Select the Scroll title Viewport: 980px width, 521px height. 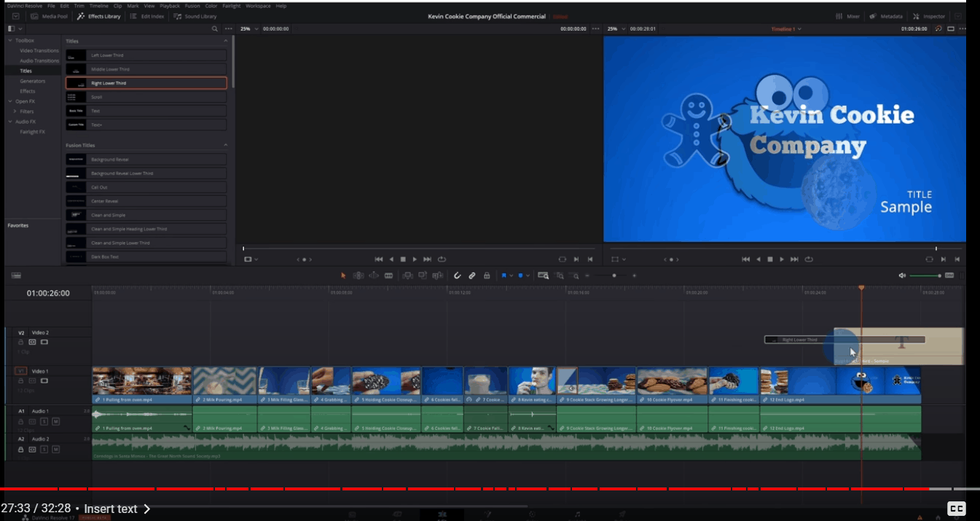pyautogui.click(x=146, y=97)
